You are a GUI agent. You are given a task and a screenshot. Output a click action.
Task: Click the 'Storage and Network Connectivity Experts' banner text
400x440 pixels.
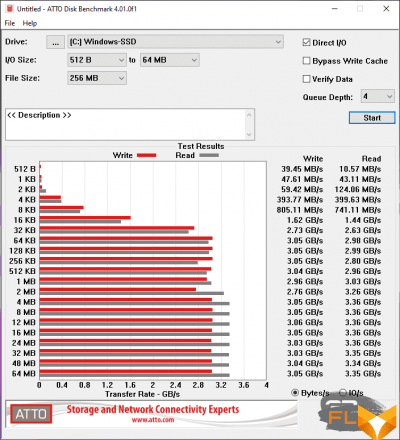(x=153, y=409)
